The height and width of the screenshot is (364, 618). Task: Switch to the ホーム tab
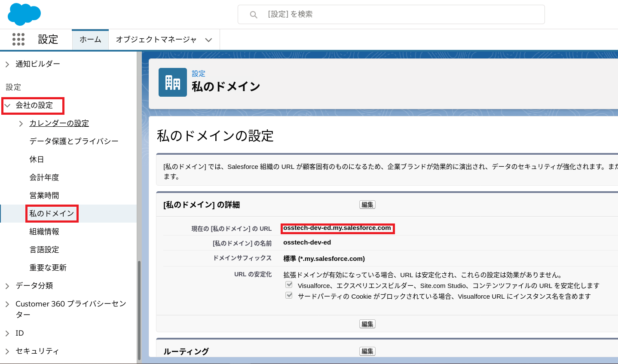(90, 40)
